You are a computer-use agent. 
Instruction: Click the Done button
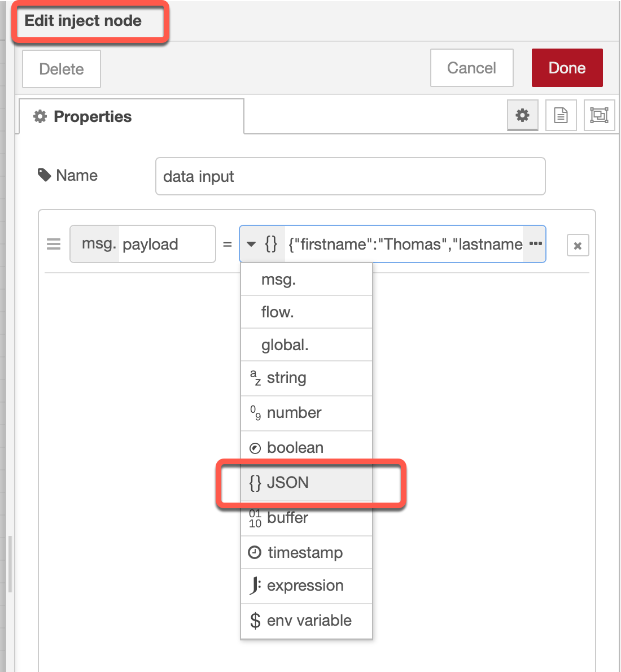pos(567,68)
